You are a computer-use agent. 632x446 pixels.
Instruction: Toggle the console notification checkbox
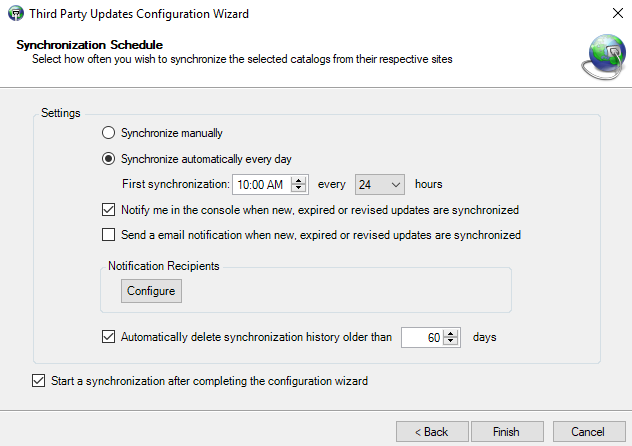pyautogui.click(x=109, y=210)
